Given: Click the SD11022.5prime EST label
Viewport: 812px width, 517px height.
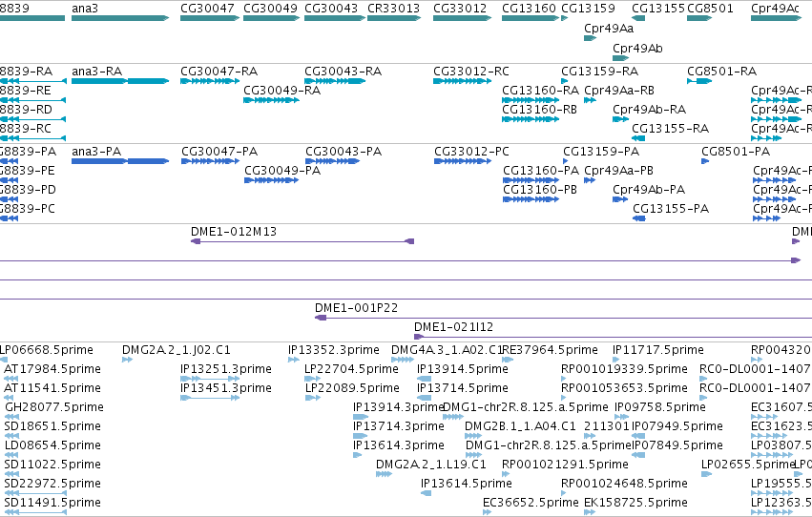Looking at the screenshot, I should point(52,465).
